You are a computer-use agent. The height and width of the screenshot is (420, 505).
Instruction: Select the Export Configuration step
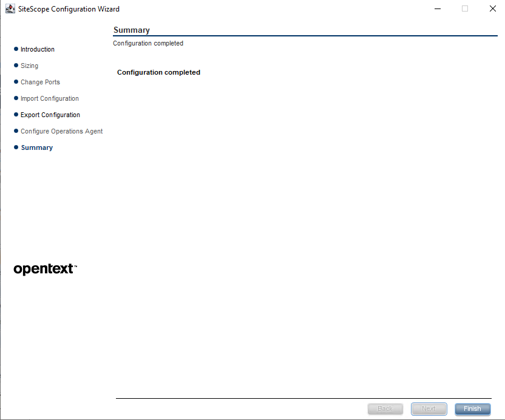(x=50, y=115)
